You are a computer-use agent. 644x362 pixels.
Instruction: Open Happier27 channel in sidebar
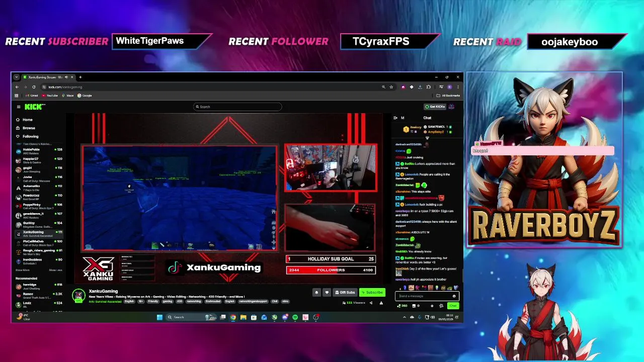click(x=39, y=160)
